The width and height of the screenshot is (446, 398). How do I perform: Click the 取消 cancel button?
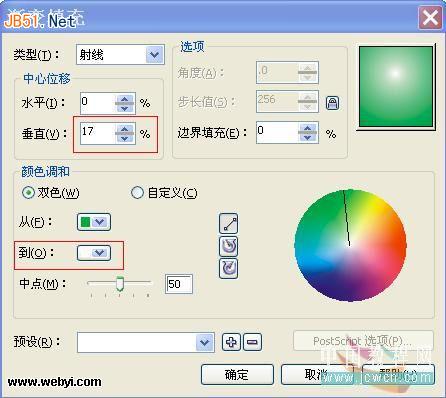[317, 375]
